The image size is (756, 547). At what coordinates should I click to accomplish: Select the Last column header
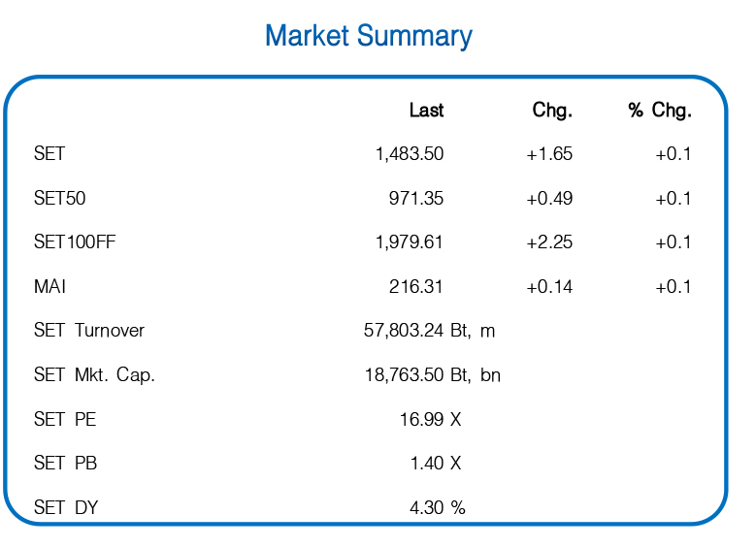(426, 111)
